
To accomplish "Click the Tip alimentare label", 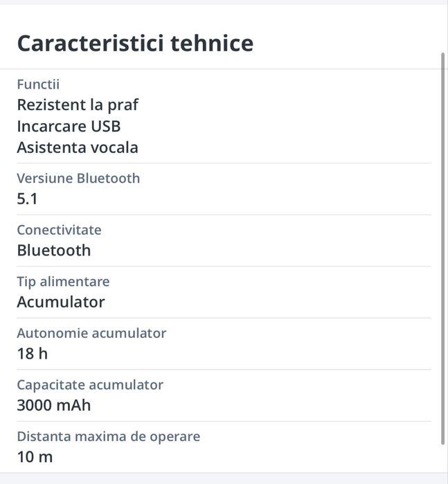I will pos(63,282).
